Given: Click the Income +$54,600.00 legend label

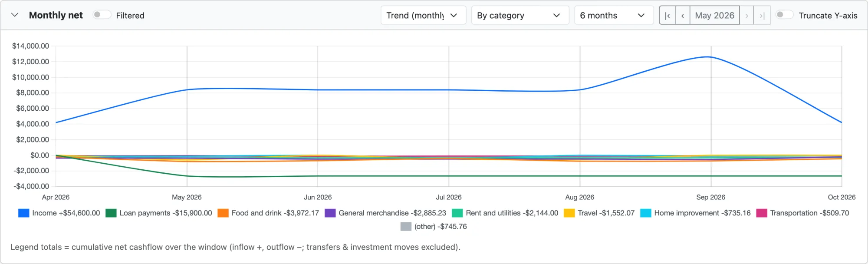Looking at the screenshot, I should tap(66, 213).
